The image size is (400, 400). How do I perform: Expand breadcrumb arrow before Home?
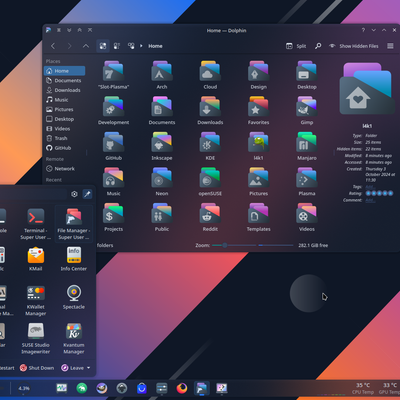coord(141,46)
